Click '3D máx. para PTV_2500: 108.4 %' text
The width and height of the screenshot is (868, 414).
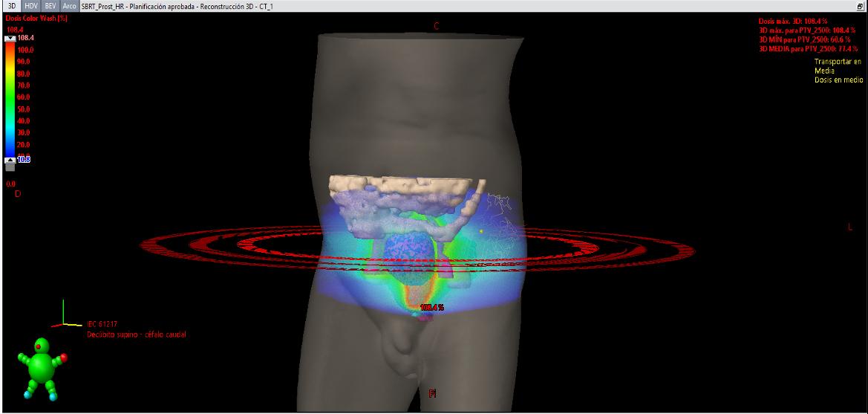(807, 30)
